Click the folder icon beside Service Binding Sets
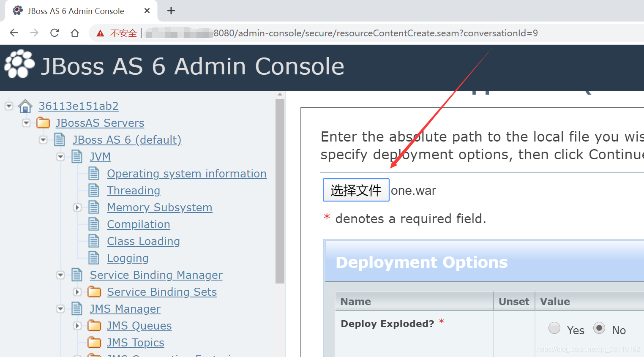Image resolution: width=644 pixels, height=357 pixels. coord(94,292)
